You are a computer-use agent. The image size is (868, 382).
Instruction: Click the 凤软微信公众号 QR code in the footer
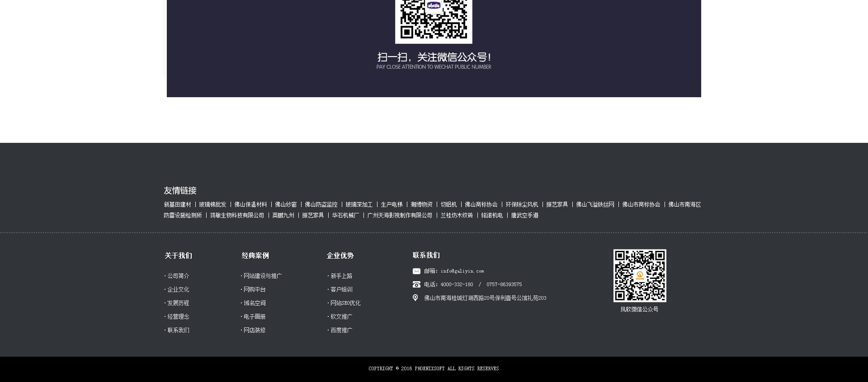tap(639, 276)
